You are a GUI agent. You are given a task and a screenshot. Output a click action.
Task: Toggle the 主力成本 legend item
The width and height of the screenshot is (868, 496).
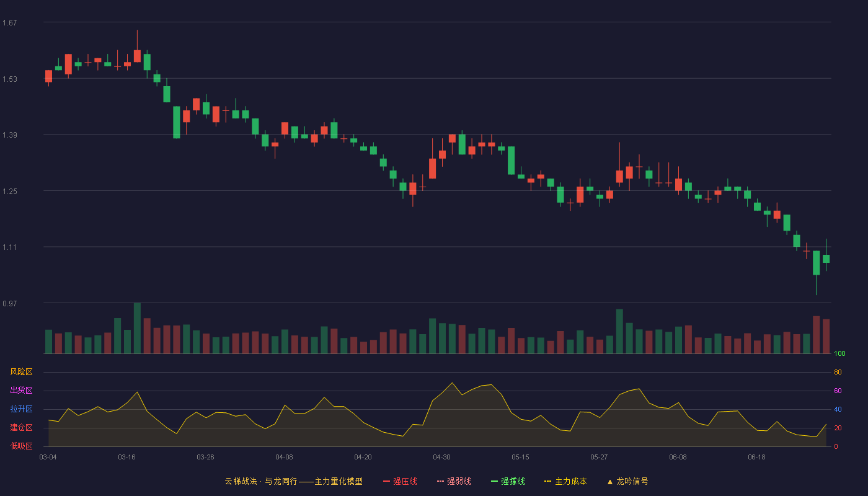click(565, 481)
